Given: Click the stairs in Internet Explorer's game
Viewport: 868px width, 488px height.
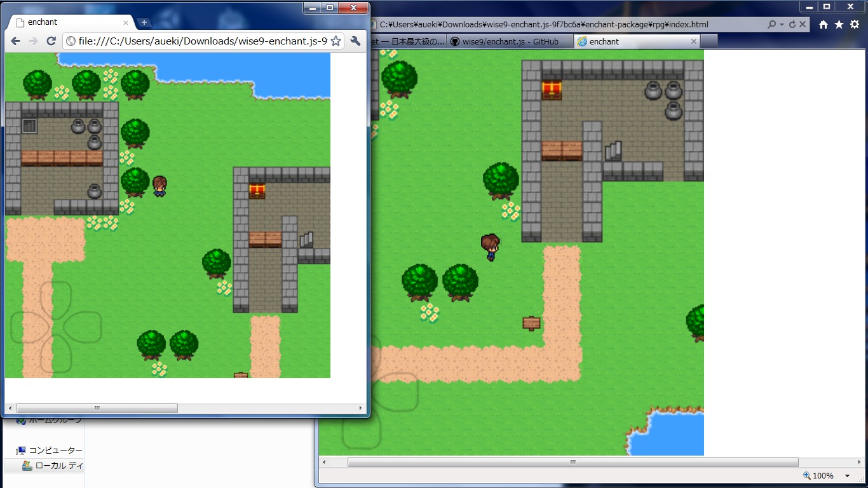Looking at the screenshot, I should [x=613, y=151].
